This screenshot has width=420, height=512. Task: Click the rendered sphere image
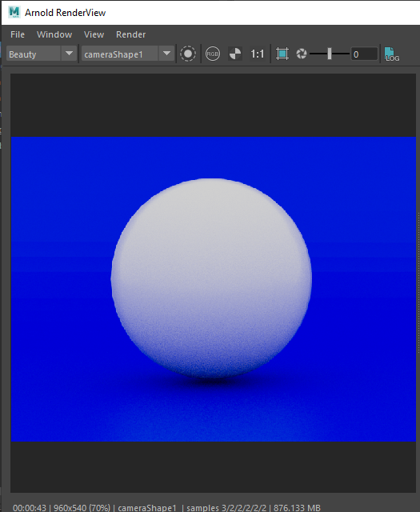click(211, 278)
